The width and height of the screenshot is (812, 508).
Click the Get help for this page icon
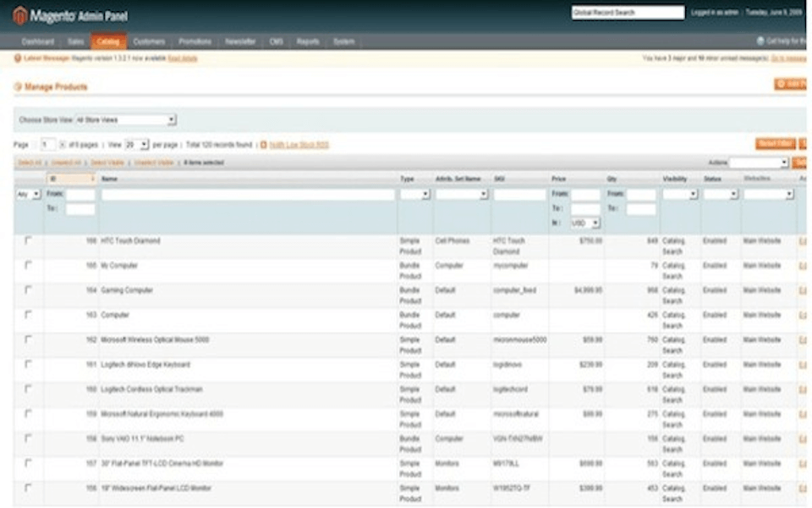(760, 41)
